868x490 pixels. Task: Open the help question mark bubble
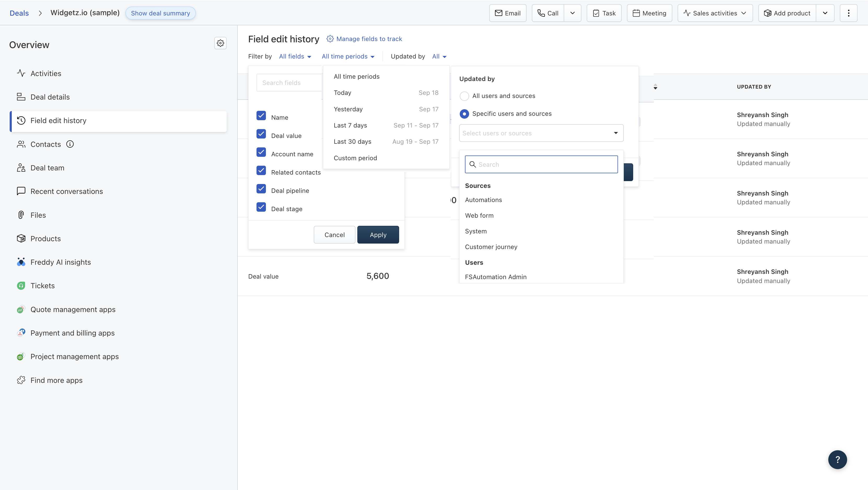point(837,459)
